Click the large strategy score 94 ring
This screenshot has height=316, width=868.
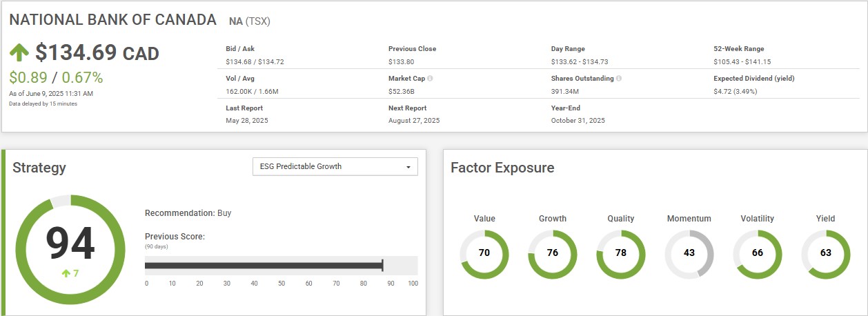[x=70, y=250]
